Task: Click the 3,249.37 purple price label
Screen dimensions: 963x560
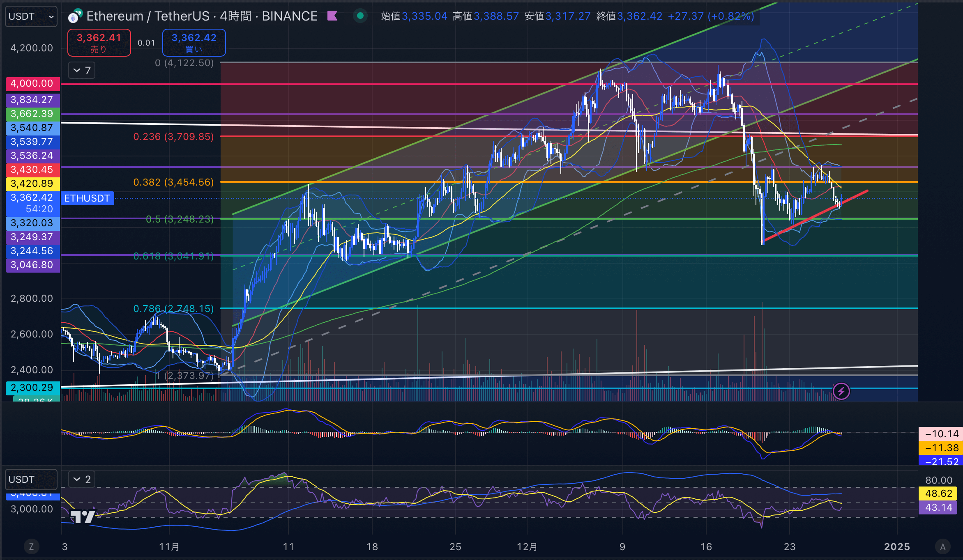Action: click(x=32, y=237)
